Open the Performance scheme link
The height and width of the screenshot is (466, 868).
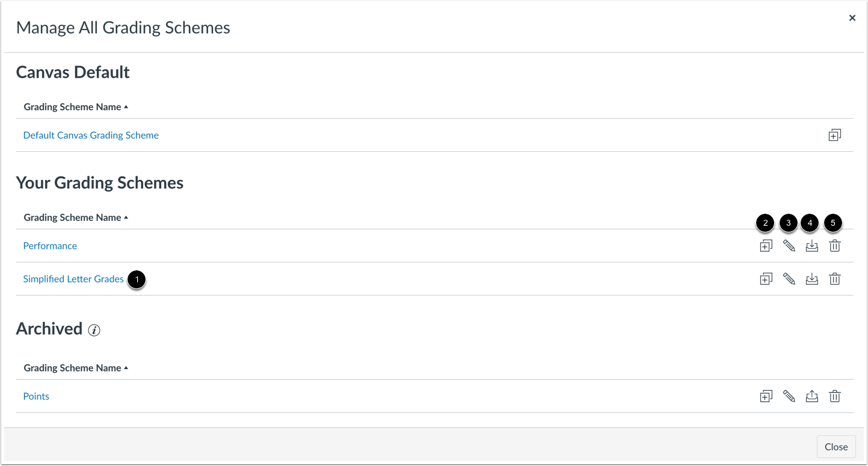(x=50, y=246)
